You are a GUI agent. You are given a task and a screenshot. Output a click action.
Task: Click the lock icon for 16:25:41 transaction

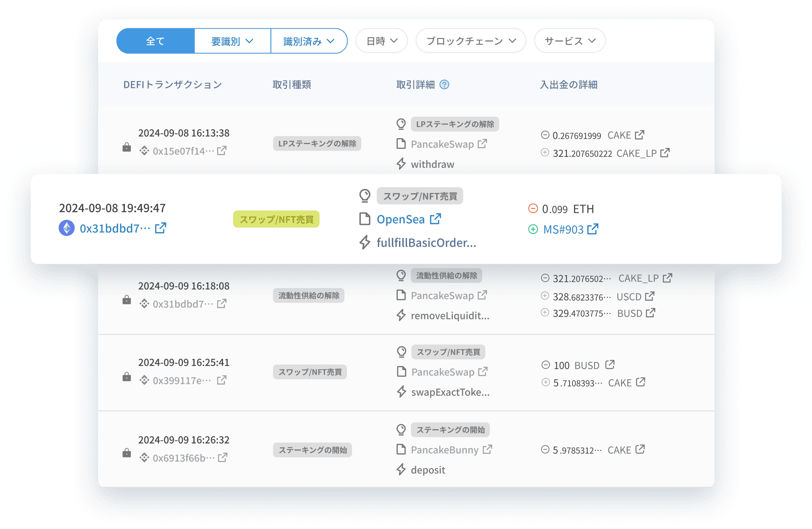(x=127, y=376)
